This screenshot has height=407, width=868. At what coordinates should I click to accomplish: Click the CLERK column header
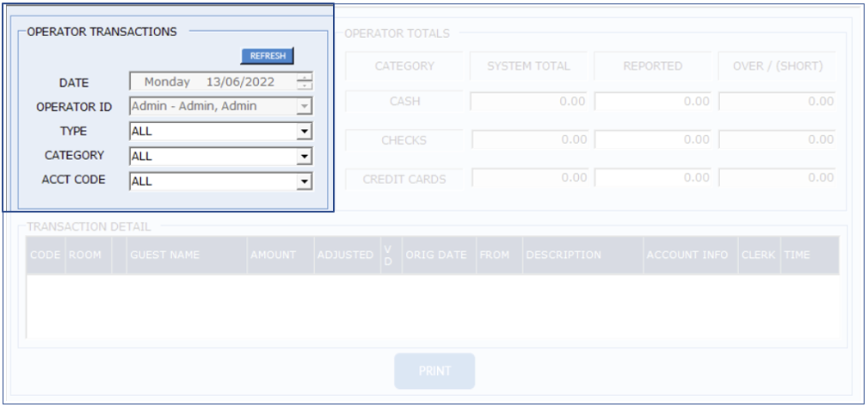click(x=758, y=256)
